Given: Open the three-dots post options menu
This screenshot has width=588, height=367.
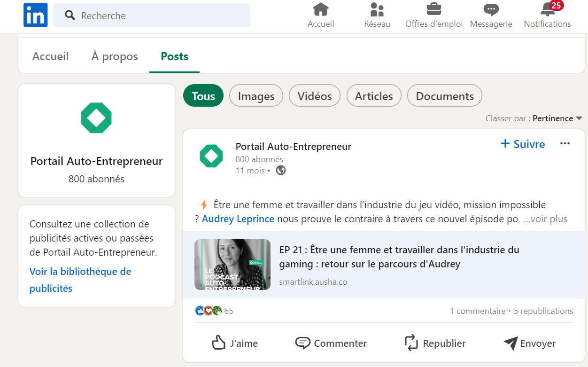Looking at the screenshot, I should [x=565, y=144].
